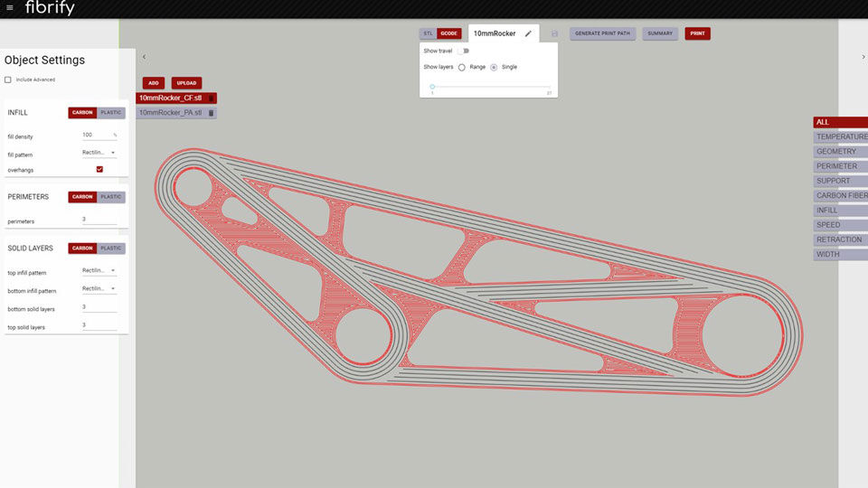This screenshot has height=488, width=868.
Task: Open the top infill pattern dropdown
Action: click(99, 270)
